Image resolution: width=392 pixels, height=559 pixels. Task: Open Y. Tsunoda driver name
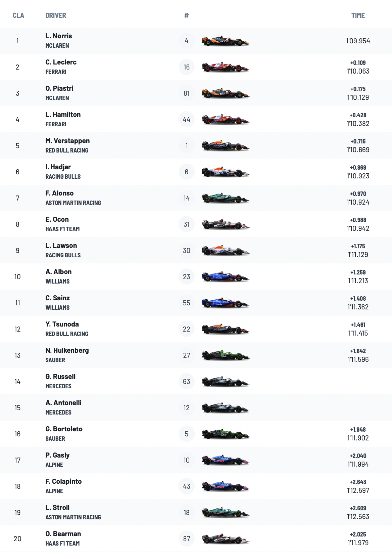pyautogui.click(x=62, y=324)
